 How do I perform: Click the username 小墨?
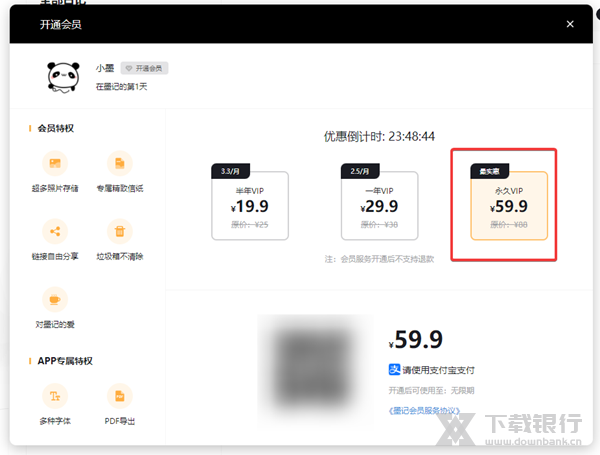[105, 68]
